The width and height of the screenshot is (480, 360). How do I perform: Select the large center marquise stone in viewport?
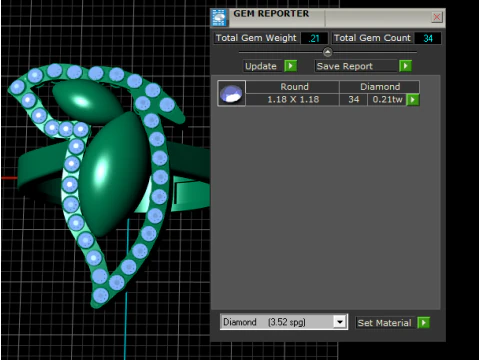pyautogui.click(x=113, y=173)
